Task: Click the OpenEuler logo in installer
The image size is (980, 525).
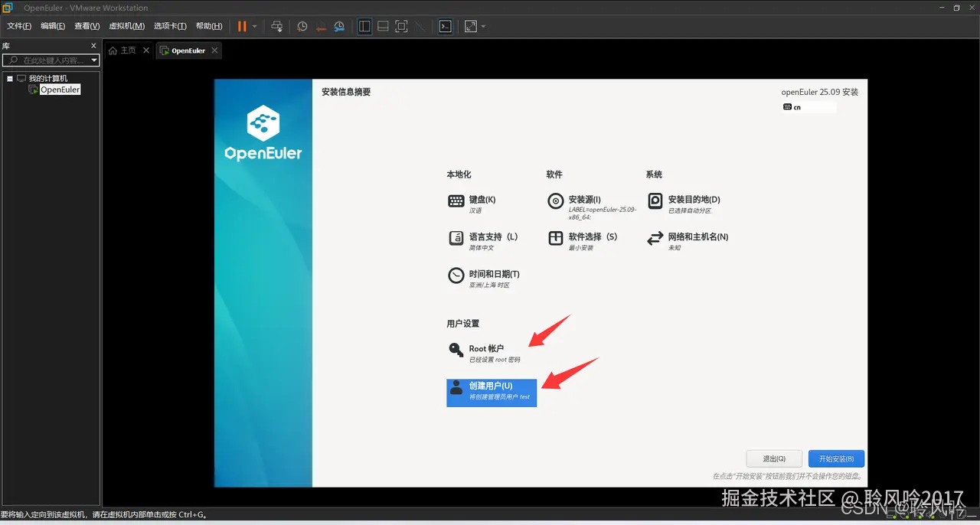Action: (x=263, y=133)
